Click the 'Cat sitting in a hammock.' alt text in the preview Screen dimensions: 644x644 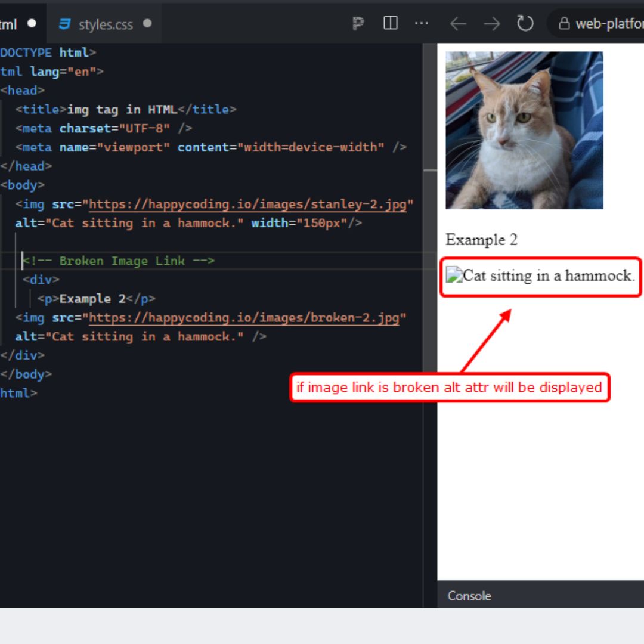click(x=549, y=275)
